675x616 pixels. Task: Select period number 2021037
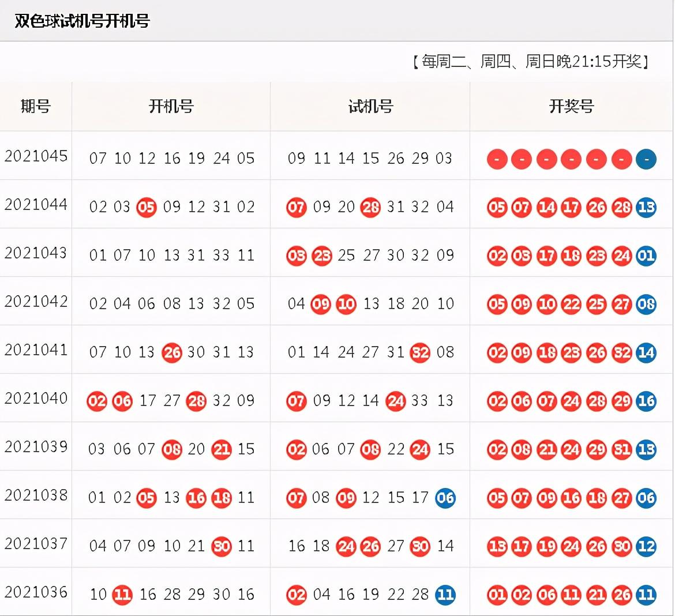point(36,543)
